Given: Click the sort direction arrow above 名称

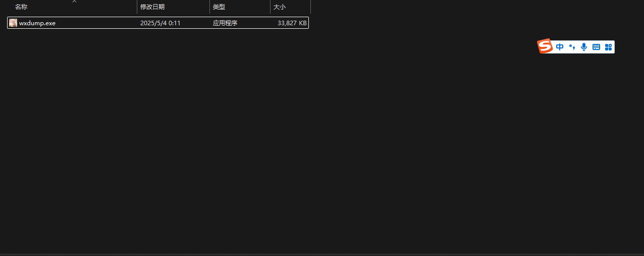Looking at the screenshot, I should point(74,2).
